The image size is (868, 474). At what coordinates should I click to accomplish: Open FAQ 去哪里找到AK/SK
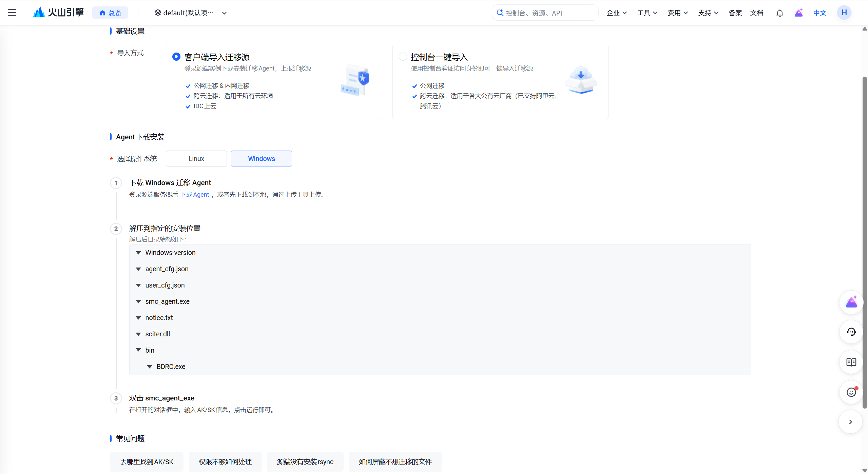click(x=147, y=462)
